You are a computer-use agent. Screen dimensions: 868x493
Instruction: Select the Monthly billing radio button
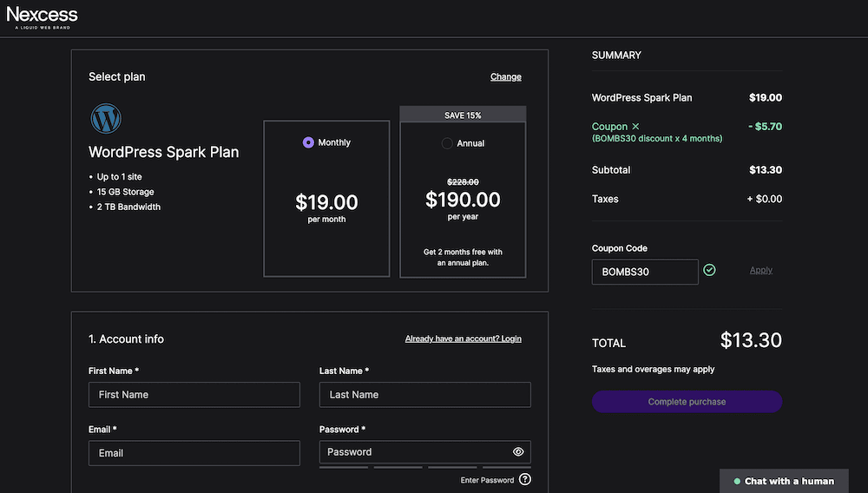(x=308, y=142)
